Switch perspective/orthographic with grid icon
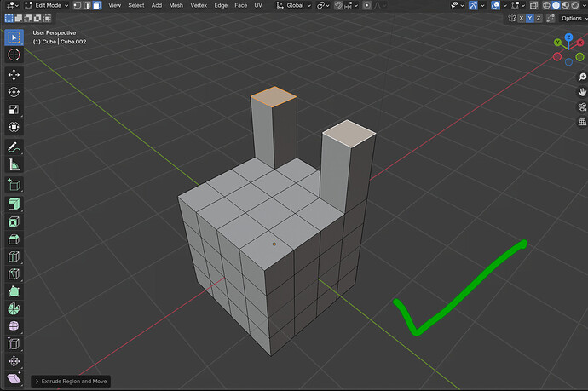Viewport: 588px width, 391px height. pyautogui.click(x=582, y=122)
